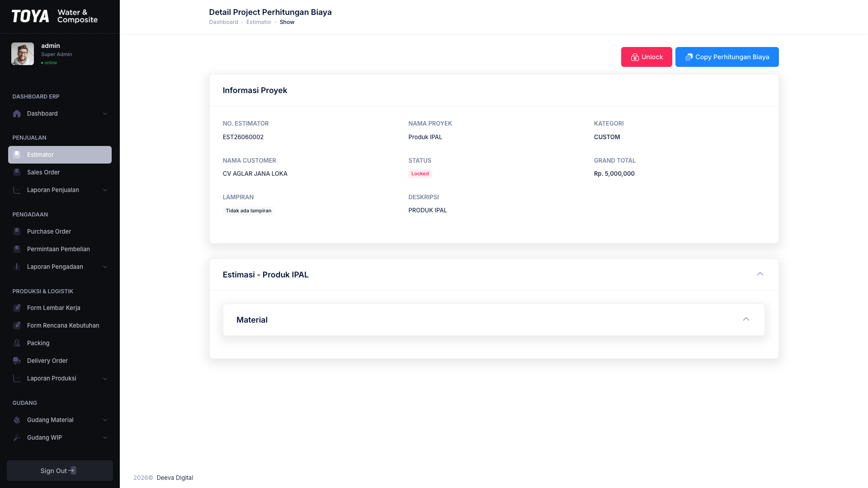Click the PRODUK IPAL description value

[x=428, y=211]
